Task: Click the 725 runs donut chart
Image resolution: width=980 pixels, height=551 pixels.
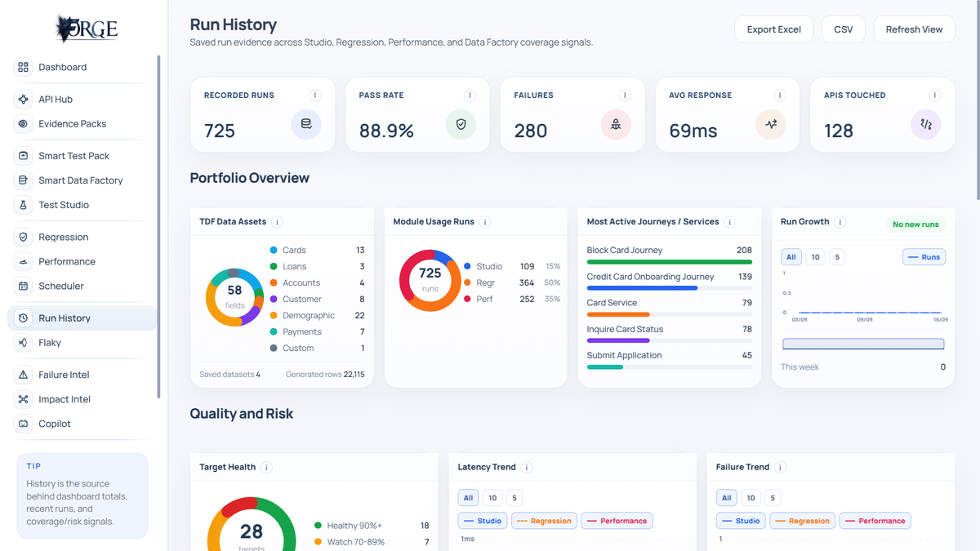Action: click(430, 280)
